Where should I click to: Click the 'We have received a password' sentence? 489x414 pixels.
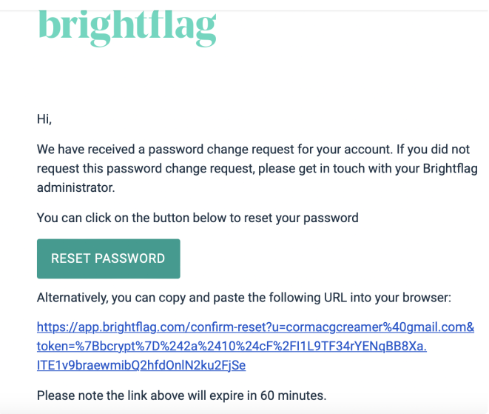pos(213,149)
